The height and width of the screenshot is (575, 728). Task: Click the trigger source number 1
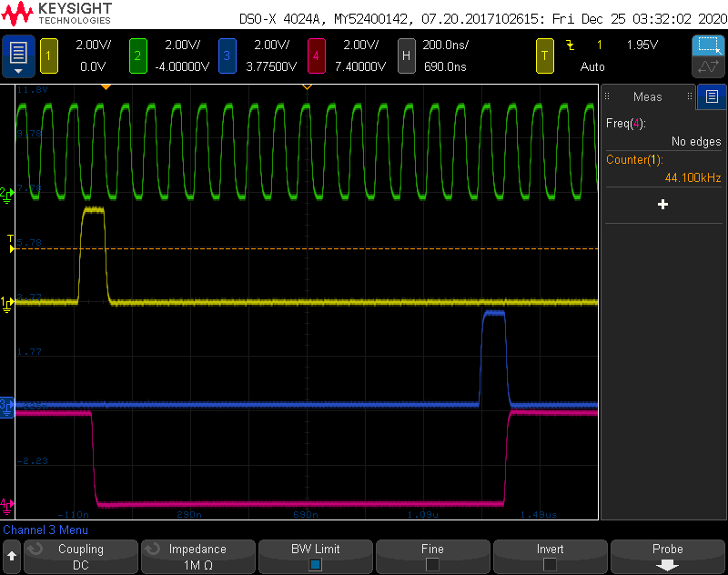pyautogui.click(x=600, y=45)
